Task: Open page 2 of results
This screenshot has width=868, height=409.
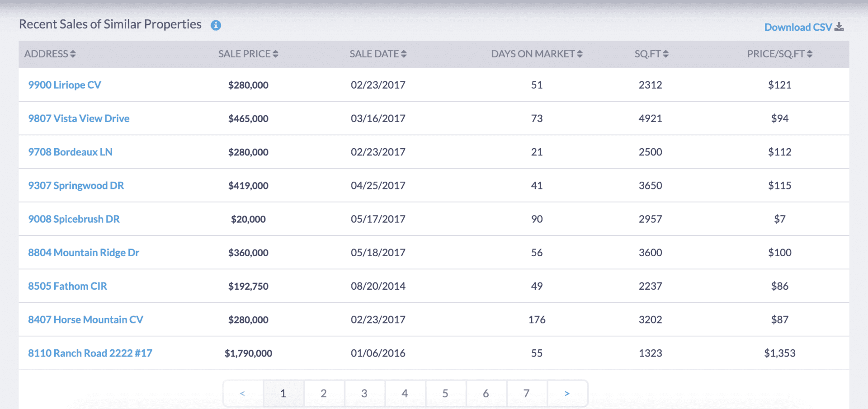Action: coord(324,394)
